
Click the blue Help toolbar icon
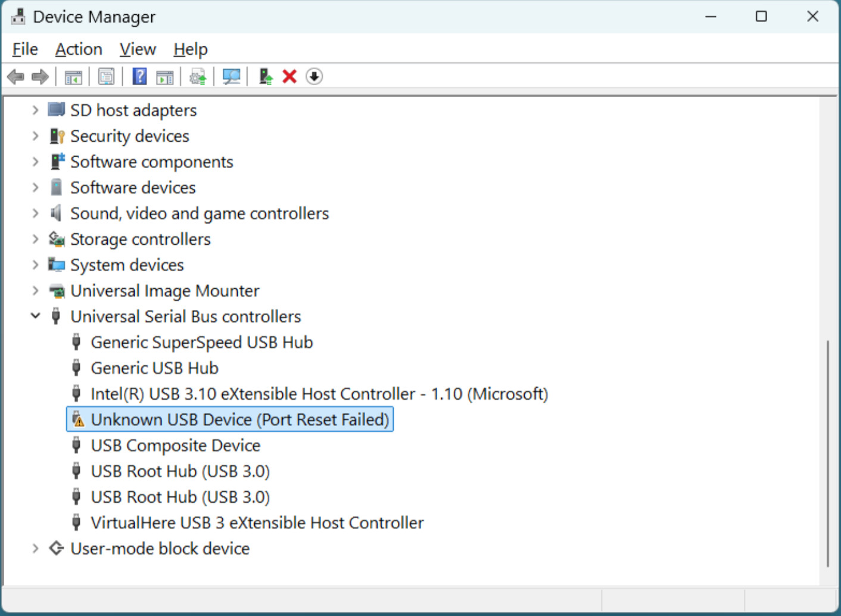(139, 77)
